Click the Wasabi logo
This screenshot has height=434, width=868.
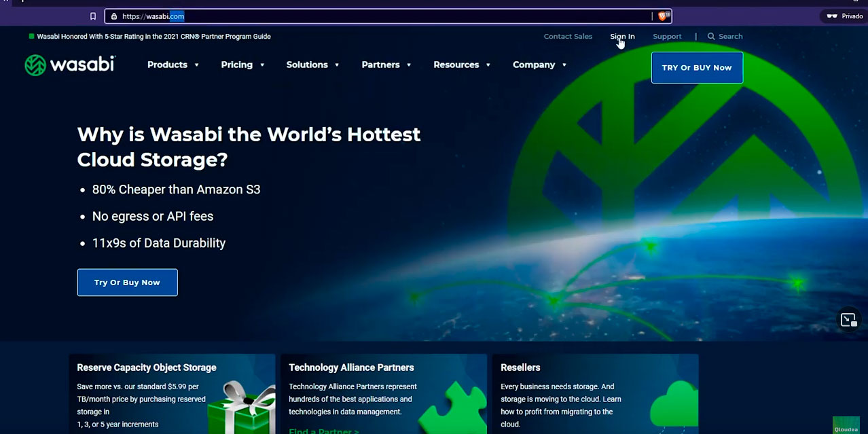tap(70, 65)
